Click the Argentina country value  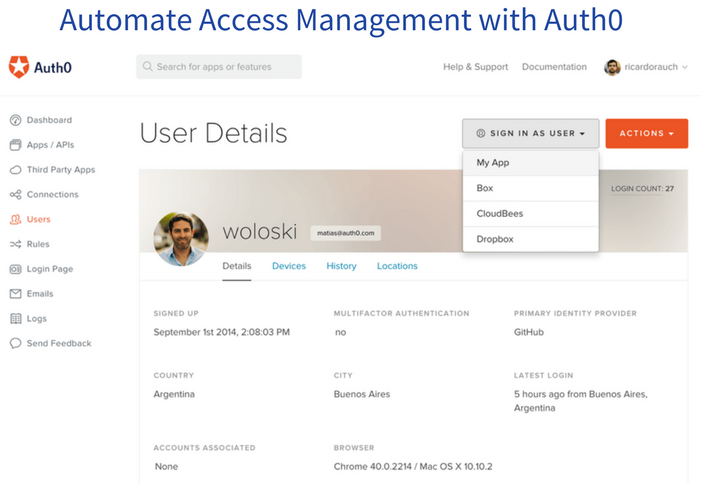click(x=174, y=394)
